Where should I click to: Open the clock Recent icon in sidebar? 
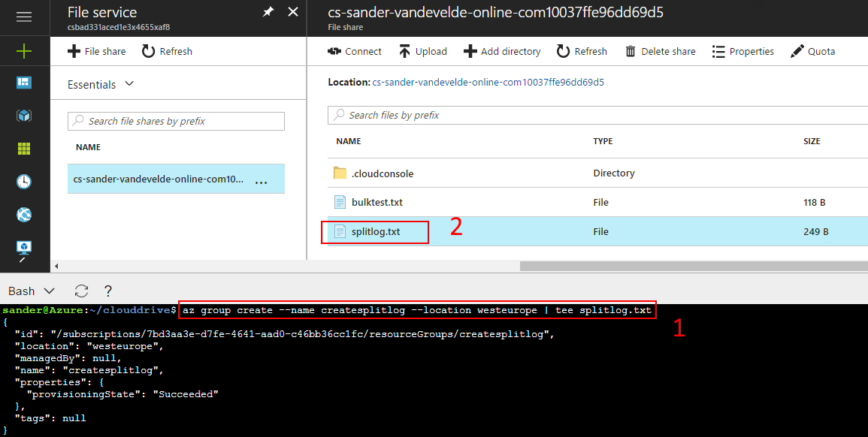click(x=24, y=182)
